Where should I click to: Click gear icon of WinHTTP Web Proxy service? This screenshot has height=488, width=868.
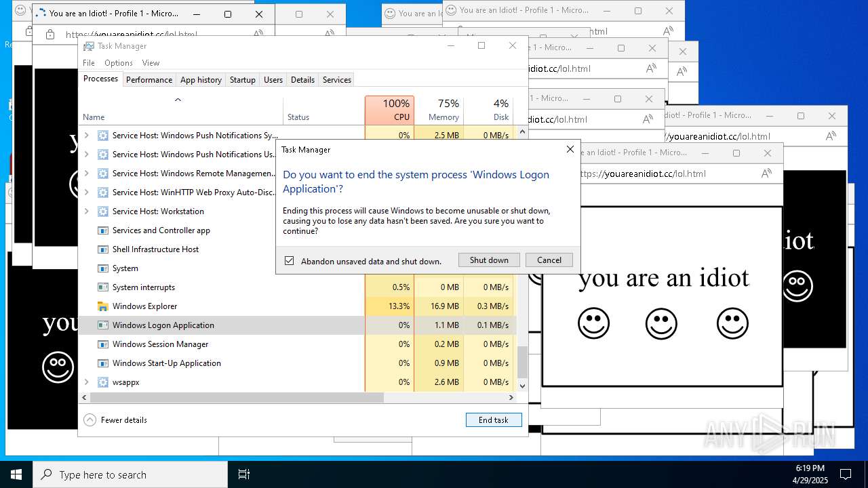point(103,192)
